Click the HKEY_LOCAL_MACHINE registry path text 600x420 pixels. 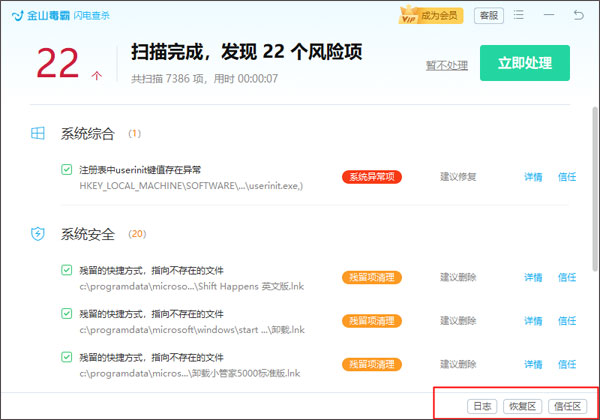(191, 186)
